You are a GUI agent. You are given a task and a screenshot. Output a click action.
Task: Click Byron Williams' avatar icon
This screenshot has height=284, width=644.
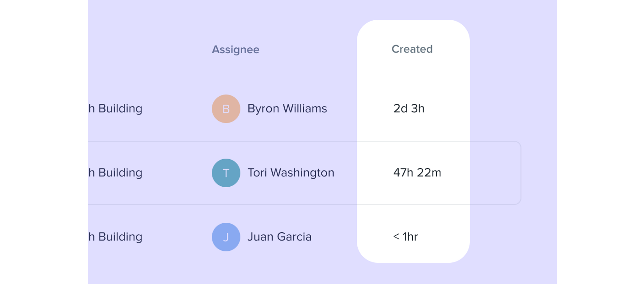(226, 109)
